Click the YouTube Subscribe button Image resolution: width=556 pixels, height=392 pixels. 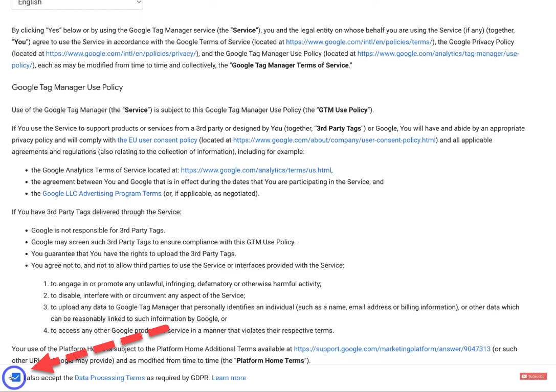(x=533, y=376)
